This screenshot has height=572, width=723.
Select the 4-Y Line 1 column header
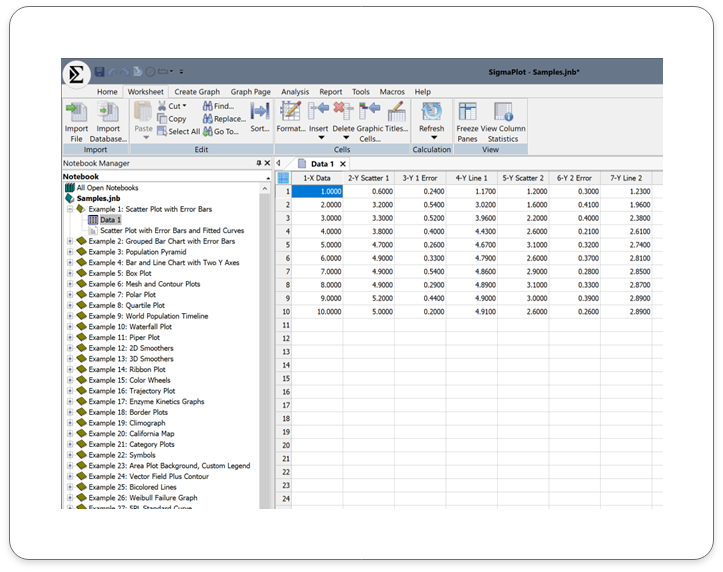[471, 178]
